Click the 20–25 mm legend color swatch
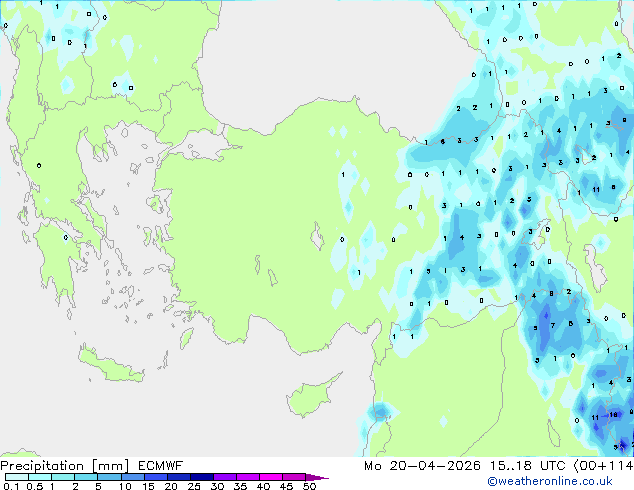Viewport: 634px width, 490px height. pos(178,477)
